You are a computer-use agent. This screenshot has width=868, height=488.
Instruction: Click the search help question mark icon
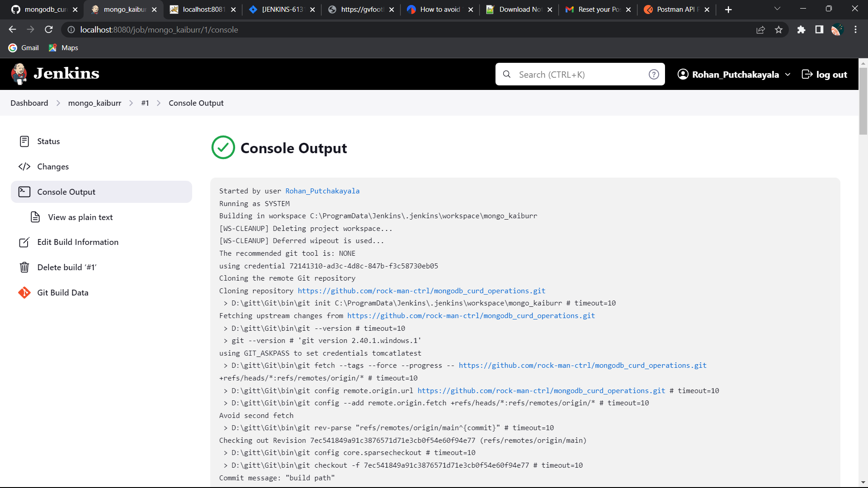(654, 74)
